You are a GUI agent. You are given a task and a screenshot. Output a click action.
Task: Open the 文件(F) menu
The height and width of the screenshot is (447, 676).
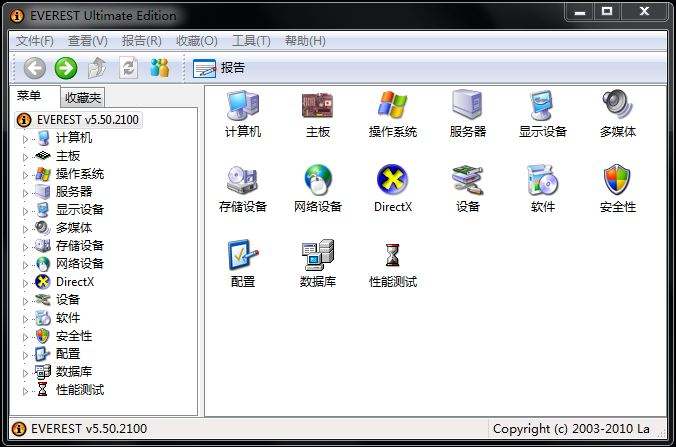click(x=35, y=41)
